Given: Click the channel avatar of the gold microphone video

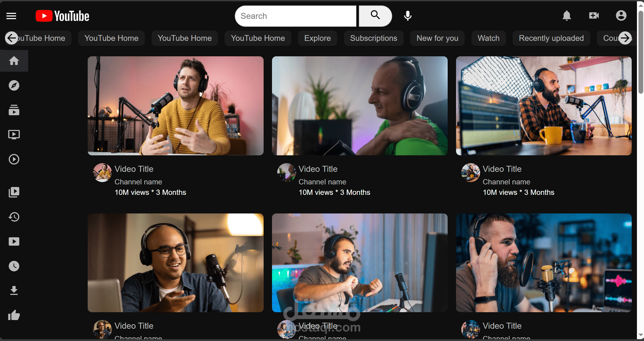Looking at the screenshot, I should point(470,329).
